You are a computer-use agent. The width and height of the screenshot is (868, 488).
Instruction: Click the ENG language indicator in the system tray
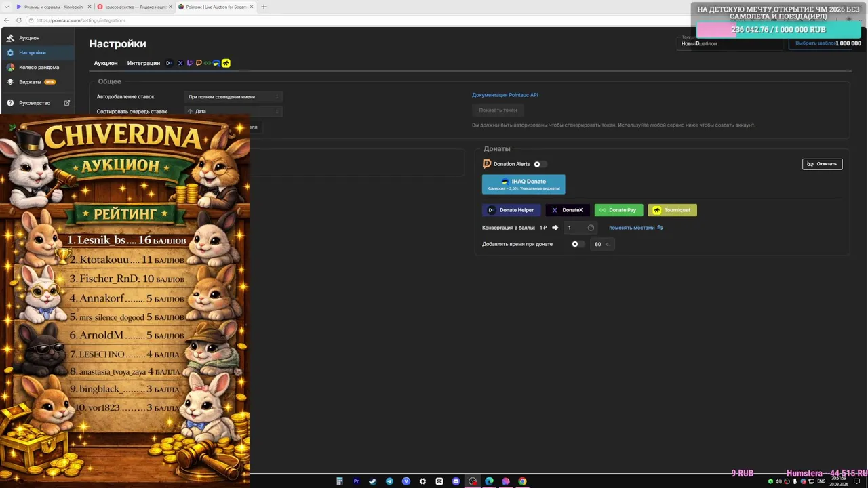821,481
